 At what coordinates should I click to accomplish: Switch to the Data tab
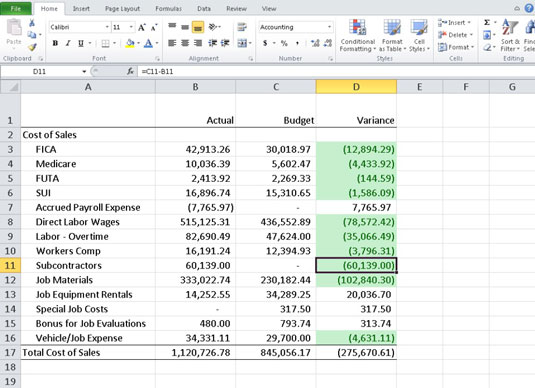pos(204,9)
